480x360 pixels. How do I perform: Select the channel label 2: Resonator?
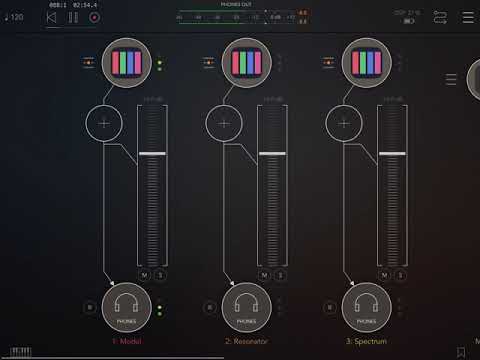click(x=246, y=341)
